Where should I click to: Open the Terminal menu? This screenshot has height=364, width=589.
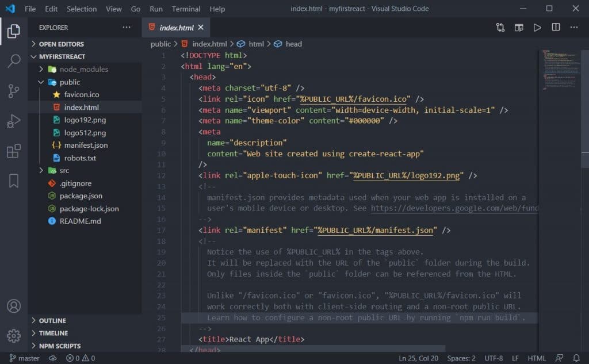point(186,9)
